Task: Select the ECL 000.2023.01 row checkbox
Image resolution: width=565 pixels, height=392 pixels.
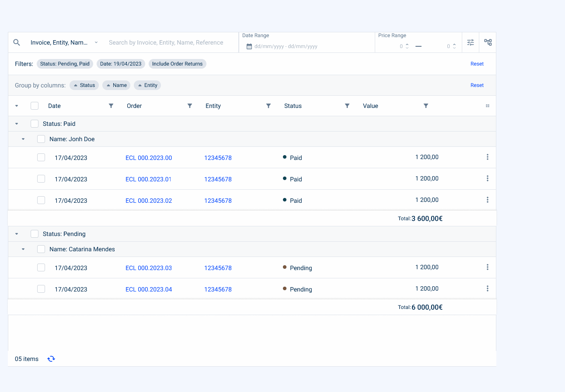Action: (41, 179)
